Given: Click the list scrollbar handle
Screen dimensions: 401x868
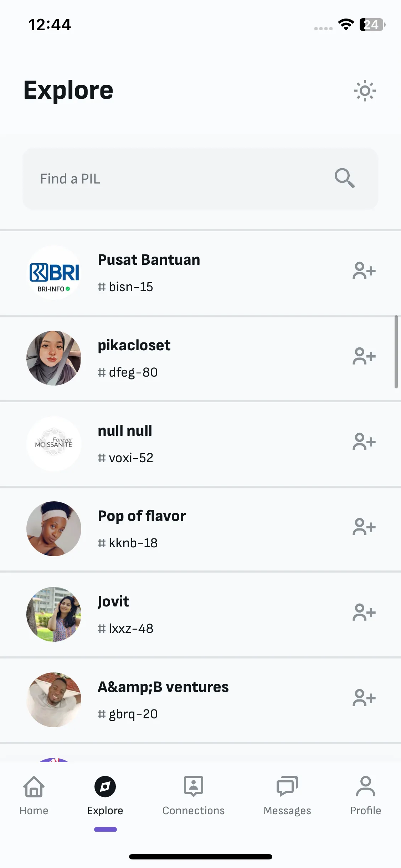Looking at the screenshot, I should [x=396, y=352].
